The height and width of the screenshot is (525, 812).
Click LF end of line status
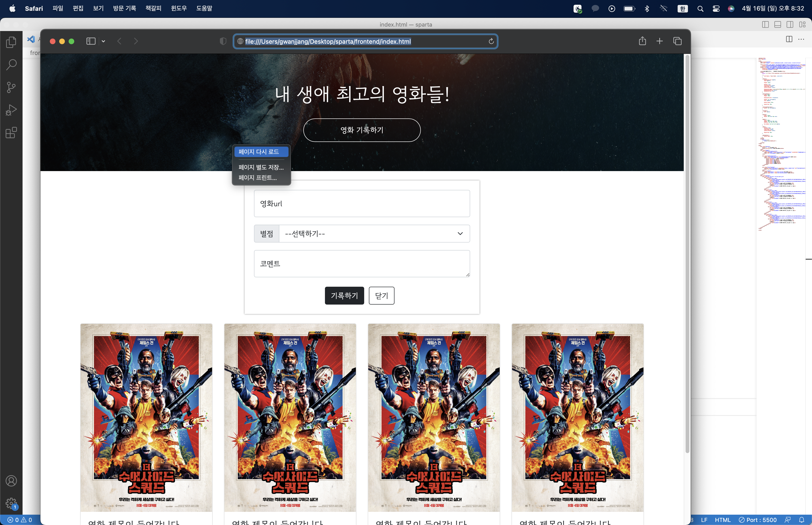pos(704,520)
